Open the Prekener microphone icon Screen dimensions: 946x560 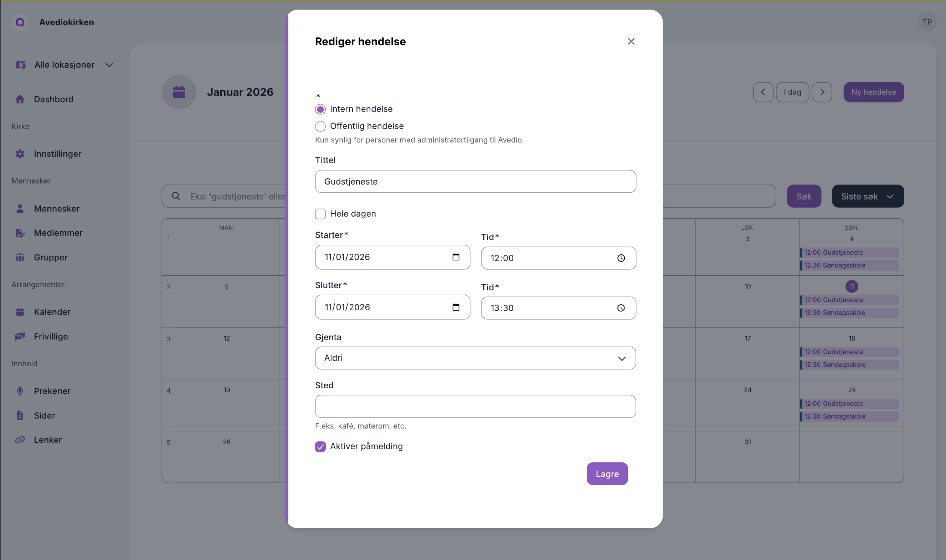(20, 390)
